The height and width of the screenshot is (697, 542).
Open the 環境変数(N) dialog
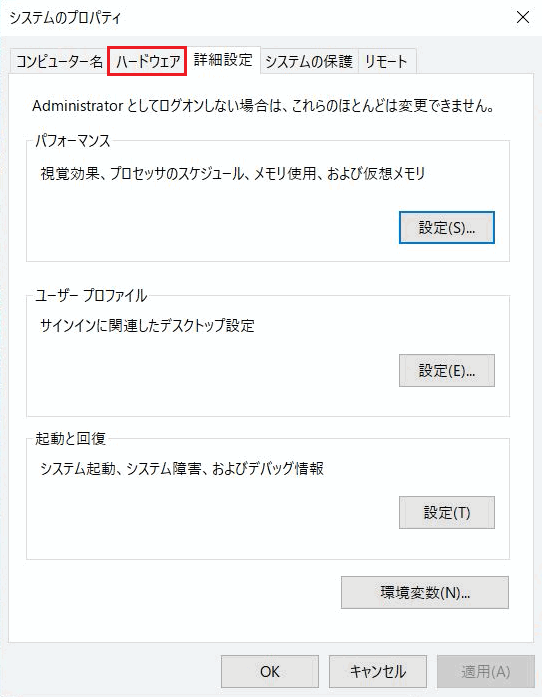coord(425,593)
